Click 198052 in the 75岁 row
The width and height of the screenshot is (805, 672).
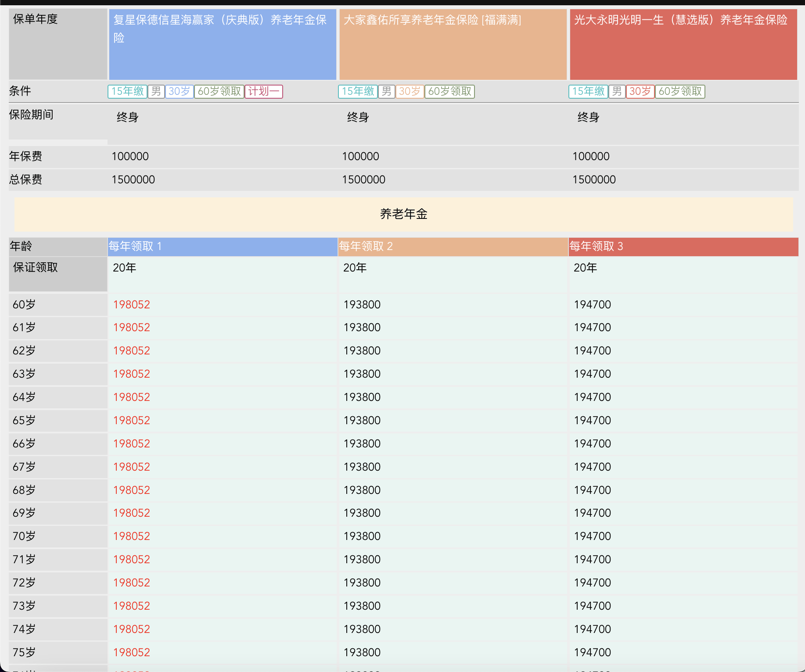click(132, 653)
